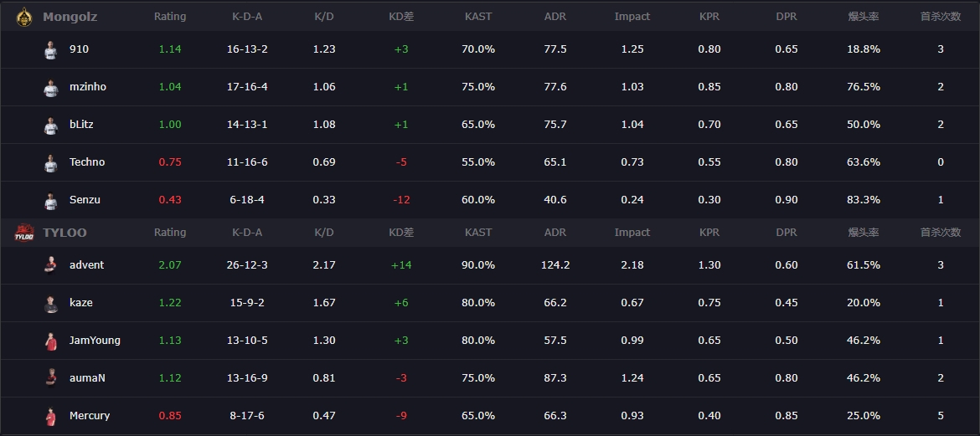Select the avatar beside bLitz

[x=50, y=125]
